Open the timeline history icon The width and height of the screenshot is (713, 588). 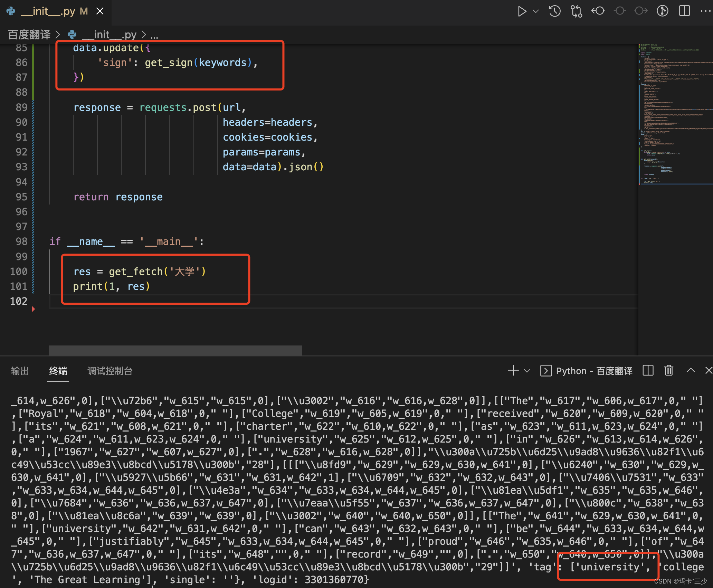click(555, 11)
